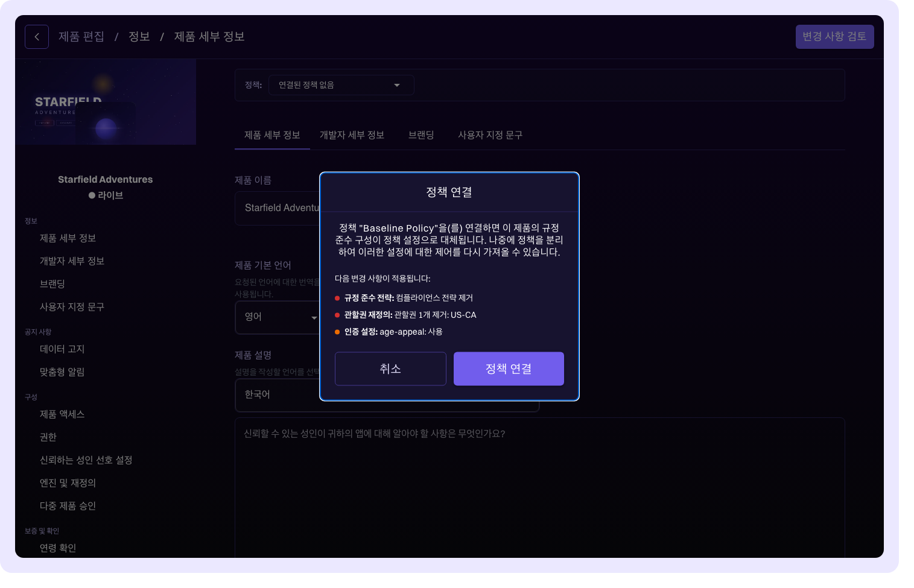The image size is (914, 588).
Task: Click the 정책 연결 dialog title
Action: [x=449, y=192]
